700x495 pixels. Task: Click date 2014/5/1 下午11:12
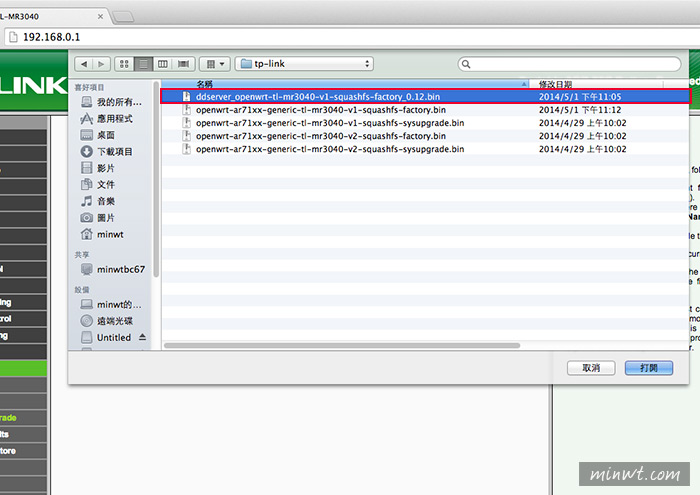(x=580, y=110)
